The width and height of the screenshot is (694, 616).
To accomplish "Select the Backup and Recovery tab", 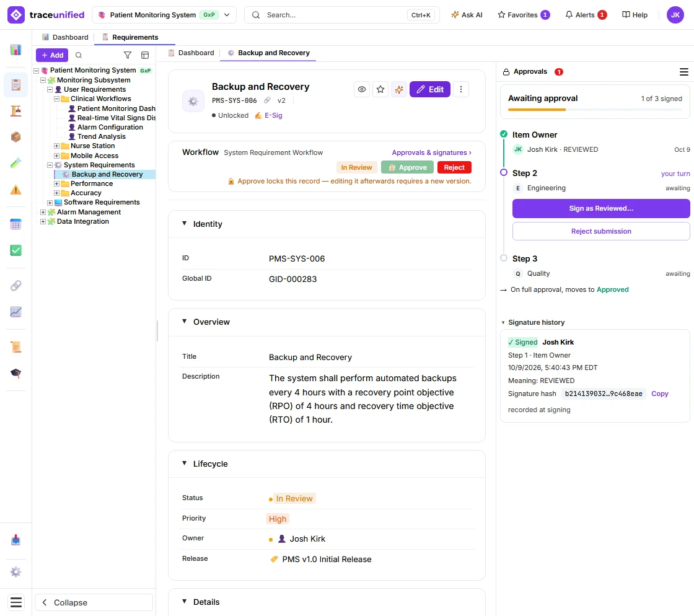I will [268, 53].
